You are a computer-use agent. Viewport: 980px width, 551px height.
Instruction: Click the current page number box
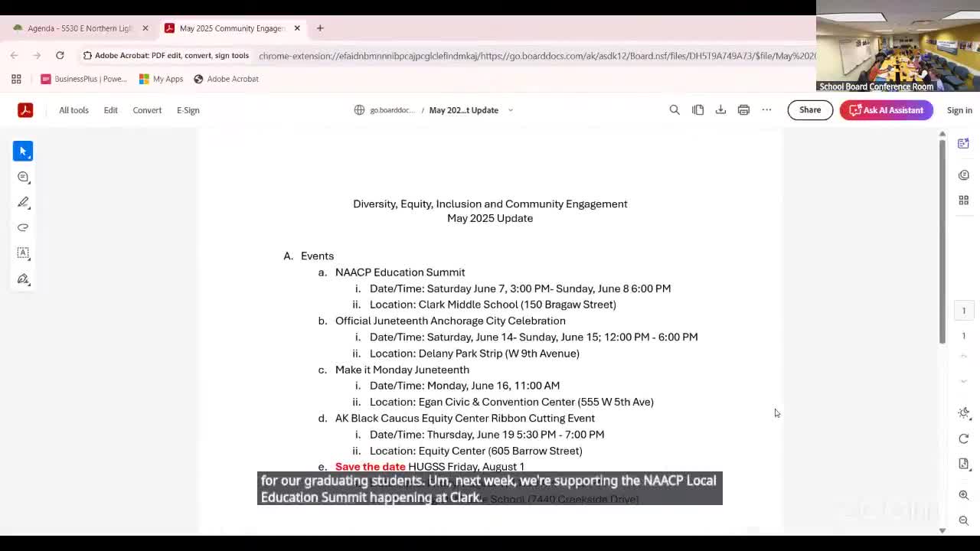coord(963,310)
